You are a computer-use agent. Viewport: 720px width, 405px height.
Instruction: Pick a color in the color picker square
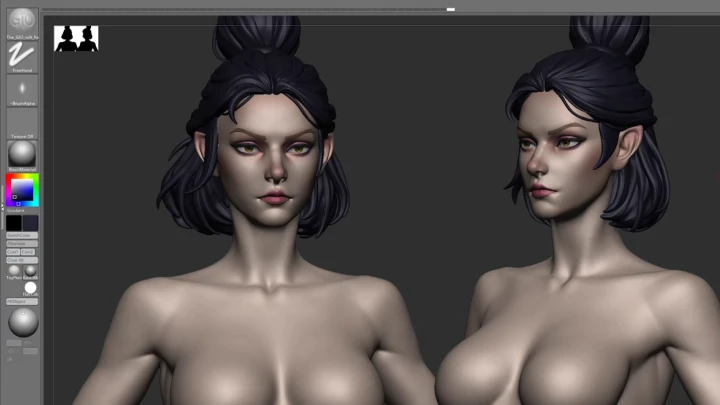click(22, 190)
